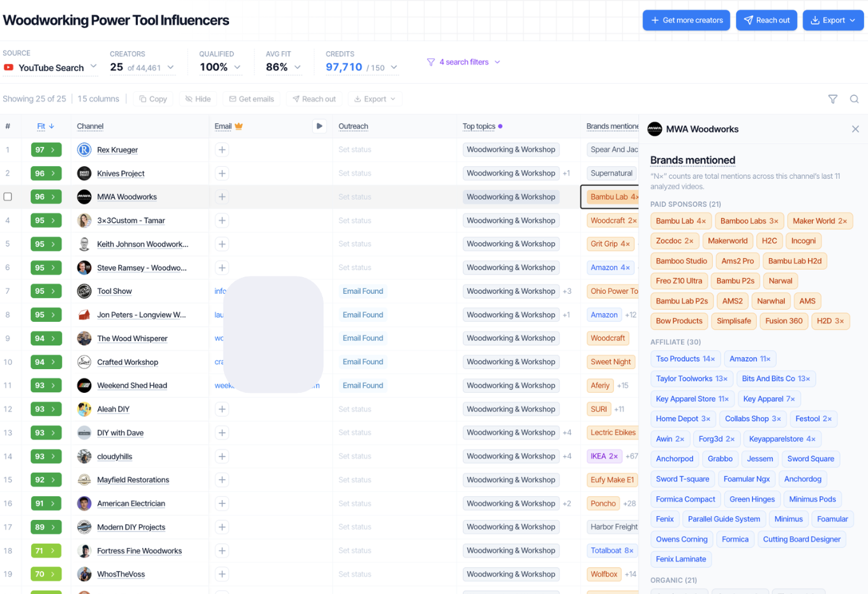Image resolution: width=868 pixels, height=594 pixels.
Task: Open the blue Export button menu
Action: click(x=833, y=20)
